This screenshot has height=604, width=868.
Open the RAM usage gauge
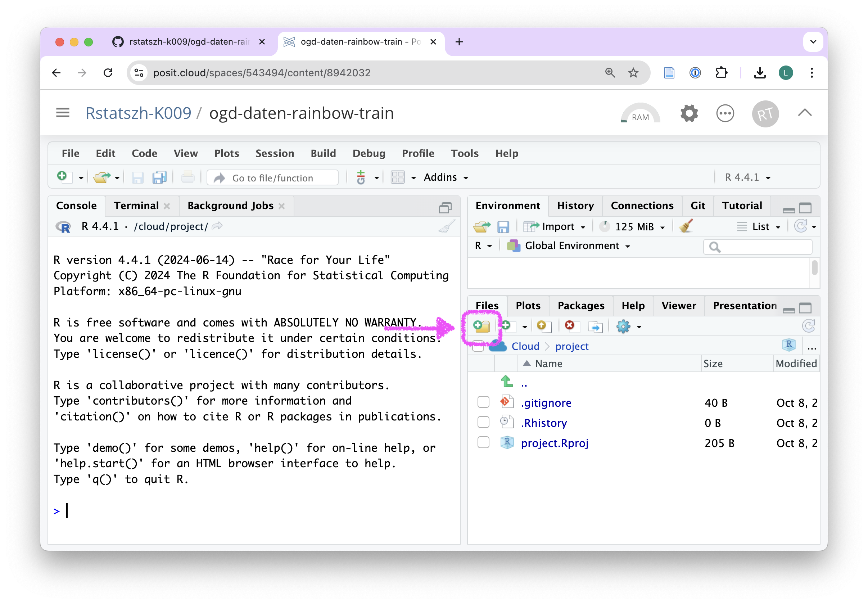point(641,113)
